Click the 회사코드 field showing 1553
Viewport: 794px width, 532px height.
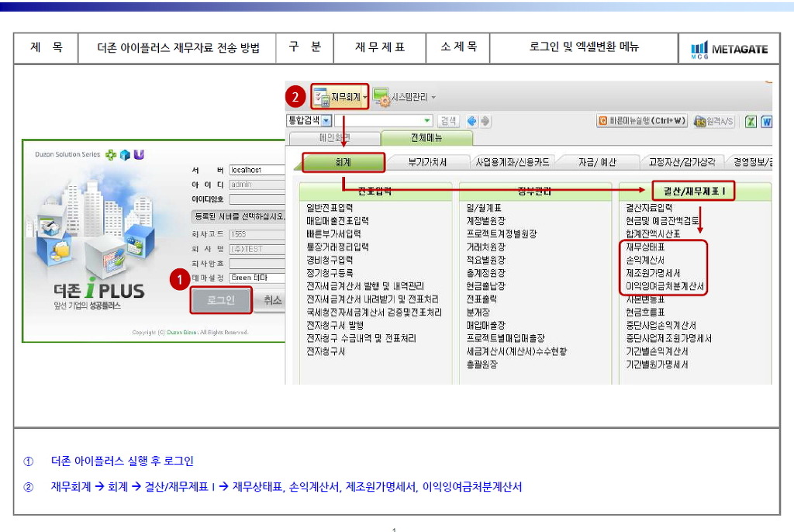pos(257,234)
